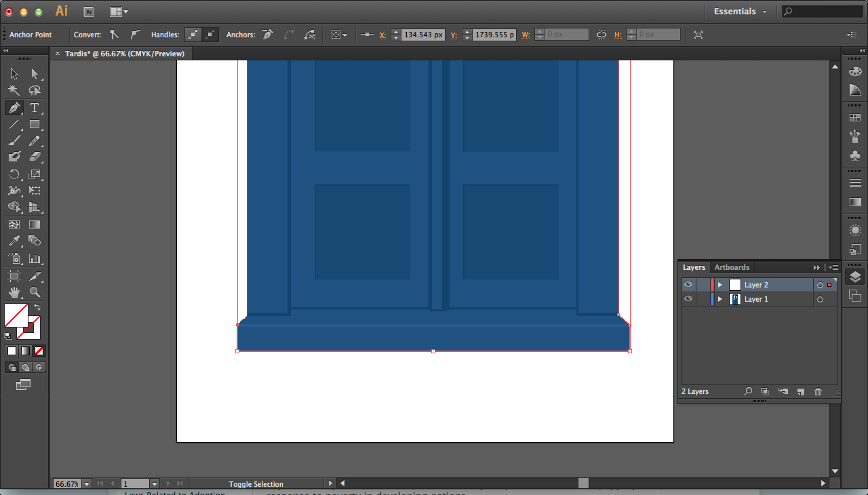Image resolution: width=868 pixels, height=495 pixels.
Task: Select the Gradient tool in toolbox
Action: pyautogui.click(x=35, y=224)
